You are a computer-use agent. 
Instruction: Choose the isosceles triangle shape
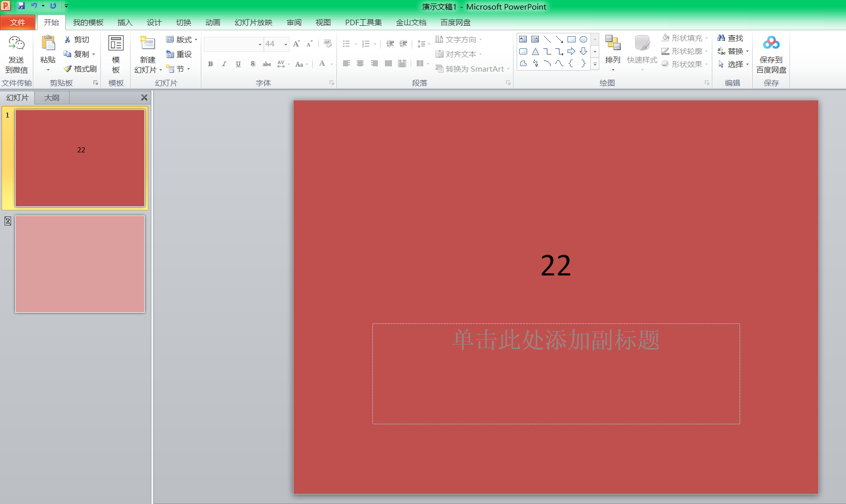coord(535,51)
